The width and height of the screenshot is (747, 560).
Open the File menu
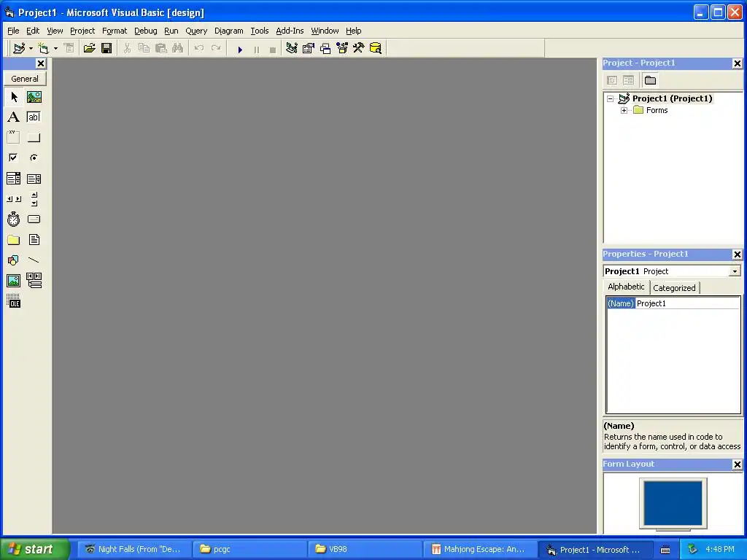click(x=13, y=31)
